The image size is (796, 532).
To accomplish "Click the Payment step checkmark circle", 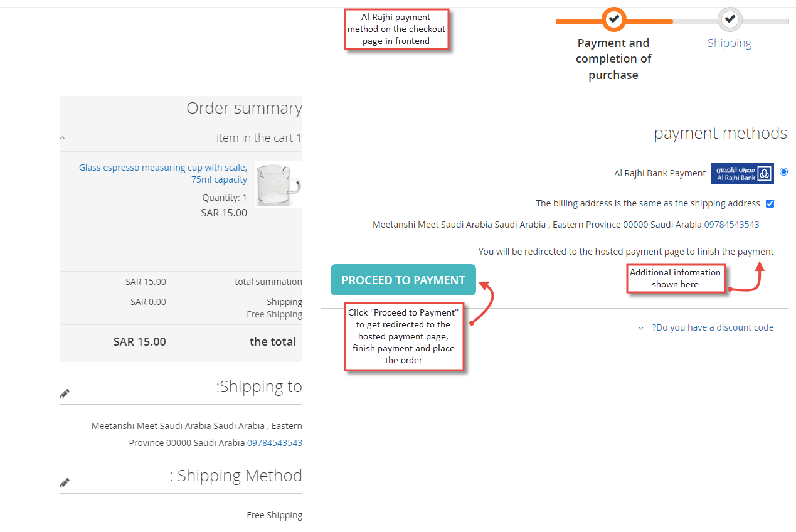I will pos(614,19).
